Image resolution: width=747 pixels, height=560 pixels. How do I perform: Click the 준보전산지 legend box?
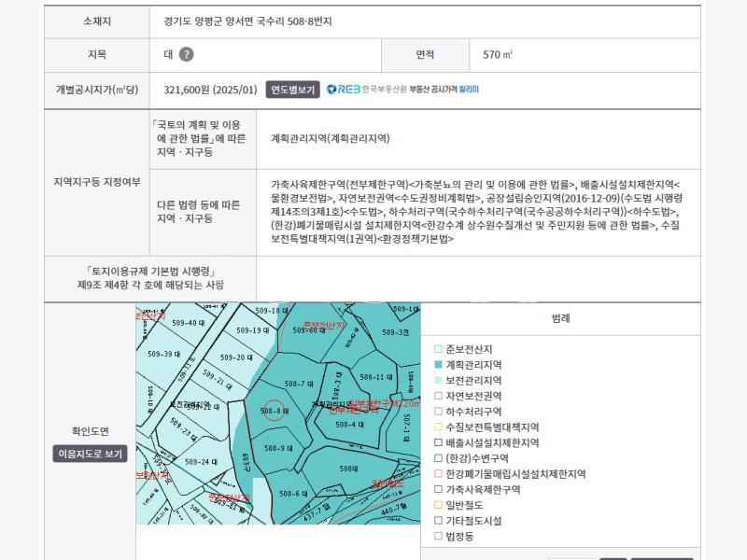[439, 349]
